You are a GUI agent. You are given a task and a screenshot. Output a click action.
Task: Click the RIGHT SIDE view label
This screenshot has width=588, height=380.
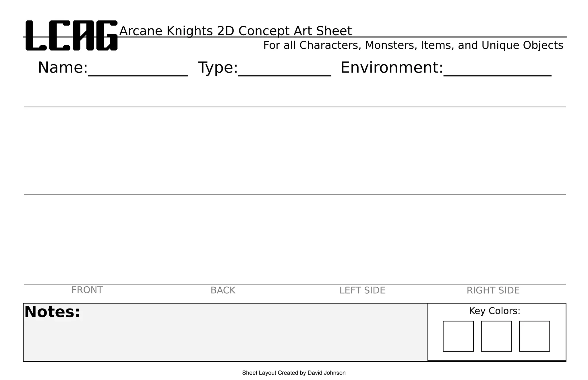point(493,291)
